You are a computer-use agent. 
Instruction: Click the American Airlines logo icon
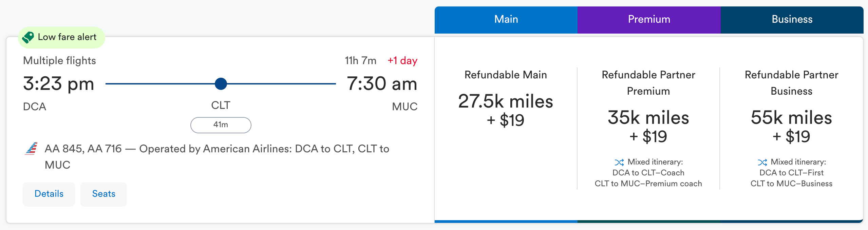click(31, 149)
